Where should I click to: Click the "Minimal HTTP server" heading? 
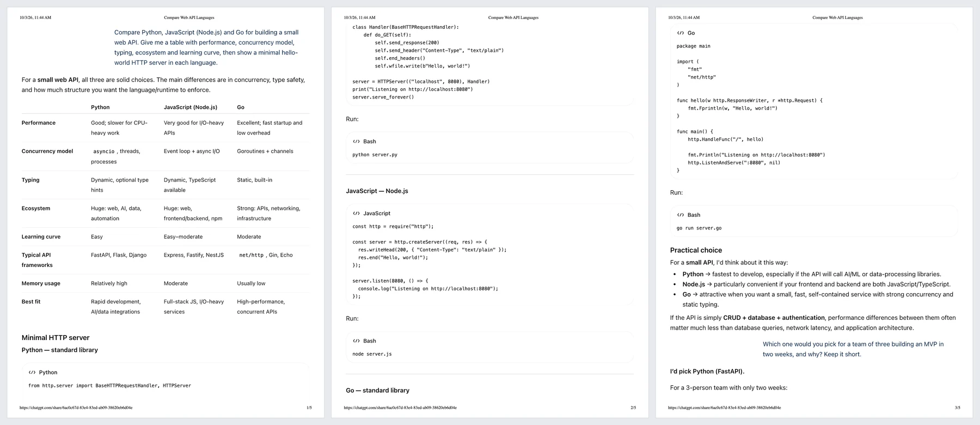pyautogui.click(x=56, y=338)
